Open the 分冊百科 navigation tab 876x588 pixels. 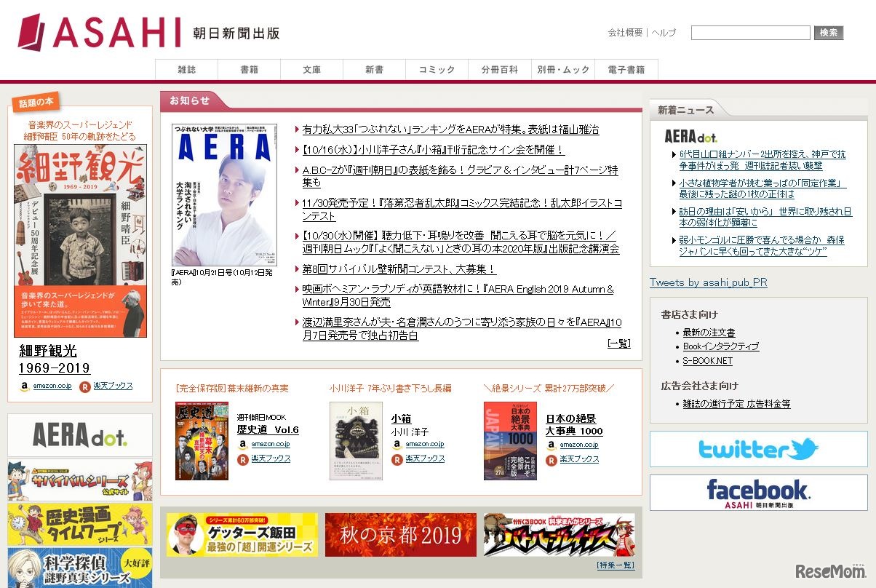pyautogui.click(x=499, y=70)
